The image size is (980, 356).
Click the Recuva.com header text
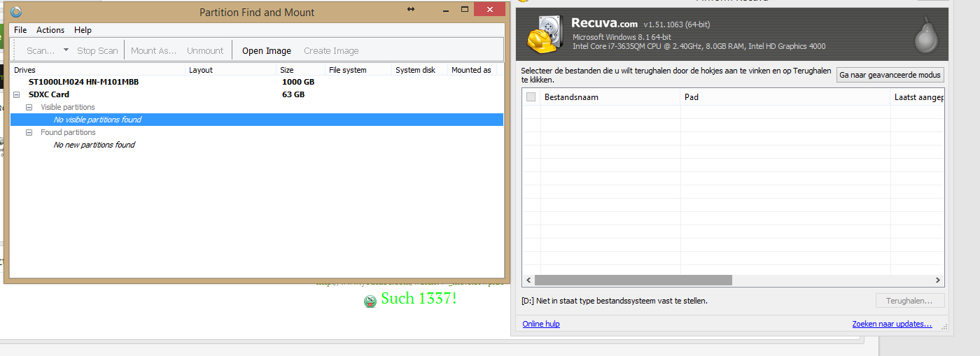pyautogui.click(x=604, y=23)
